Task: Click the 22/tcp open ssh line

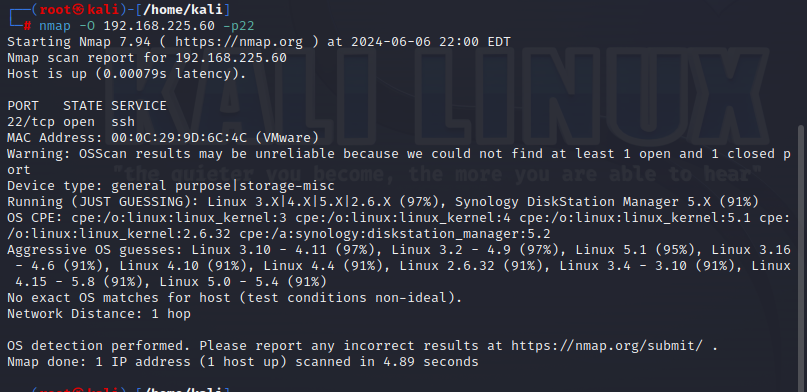Action: tap(71, 122)
